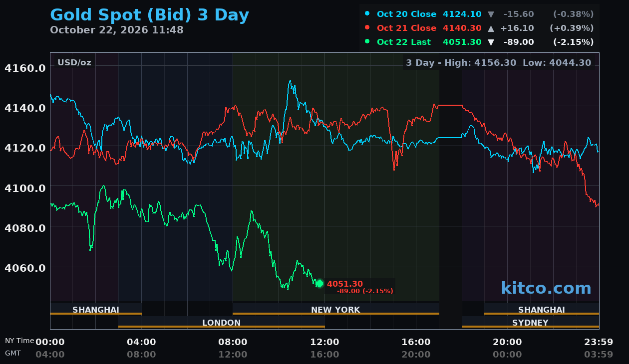The image size is (629, 364).
Task: Click the 4120.0 y-axis label
Action: click(25, 148)
